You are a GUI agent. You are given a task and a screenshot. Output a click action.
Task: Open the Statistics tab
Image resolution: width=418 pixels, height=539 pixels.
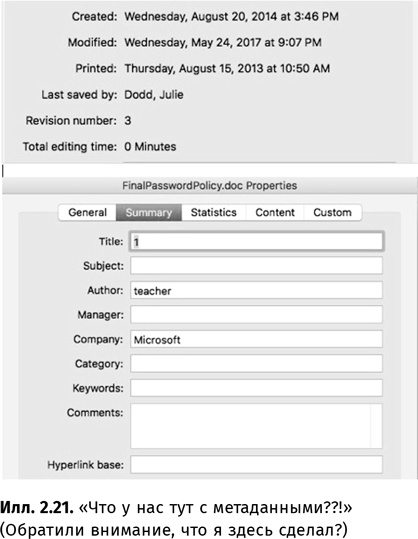pyautogui.click(x=213, y=212)
